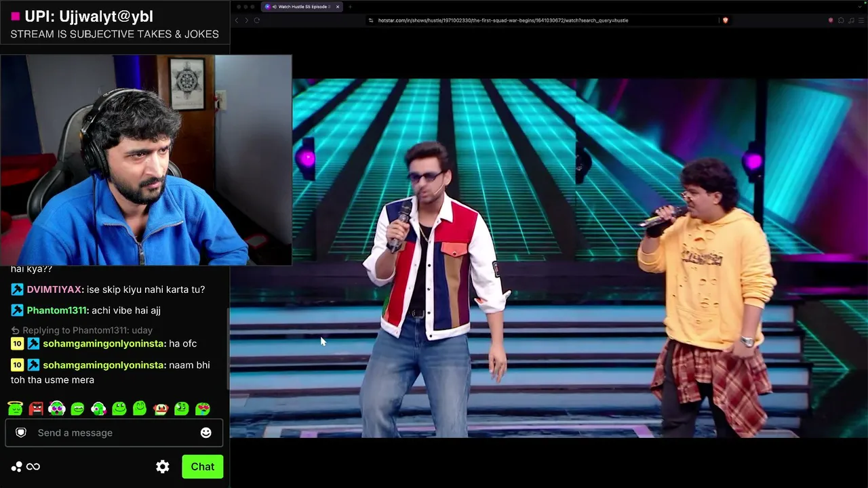The height and width of the screenshot is (488, 868).
Task: Click the channel points bubbles icon
Action: tap(17, 466)
